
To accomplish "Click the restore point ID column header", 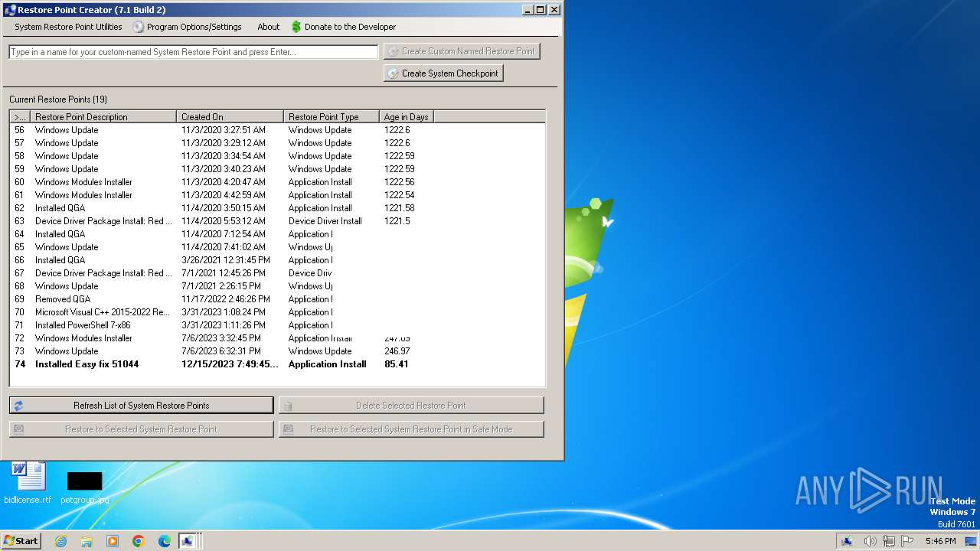I will [x=21, y=117].
